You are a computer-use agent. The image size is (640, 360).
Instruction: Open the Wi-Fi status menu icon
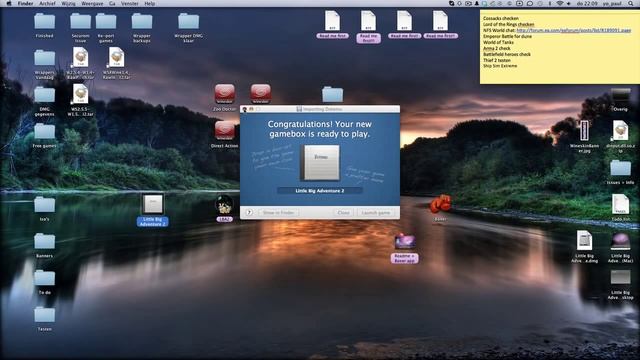click(560, 3)
